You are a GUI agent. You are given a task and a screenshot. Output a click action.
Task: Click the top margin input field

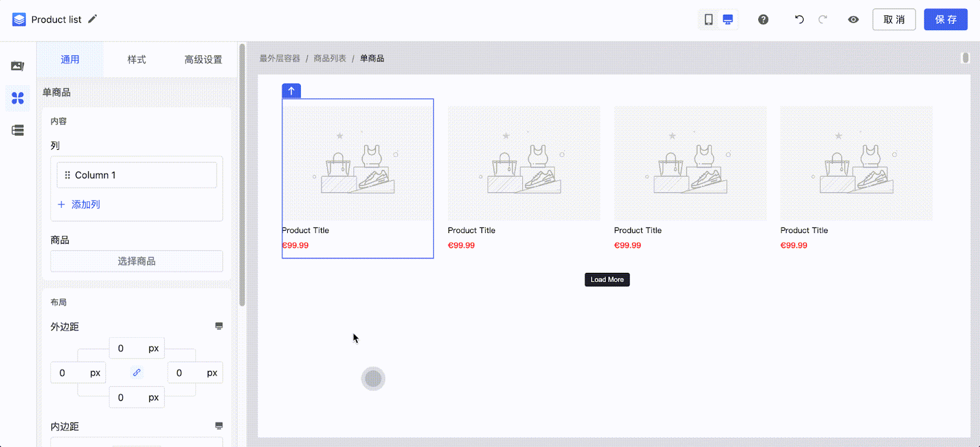(126, 348)
